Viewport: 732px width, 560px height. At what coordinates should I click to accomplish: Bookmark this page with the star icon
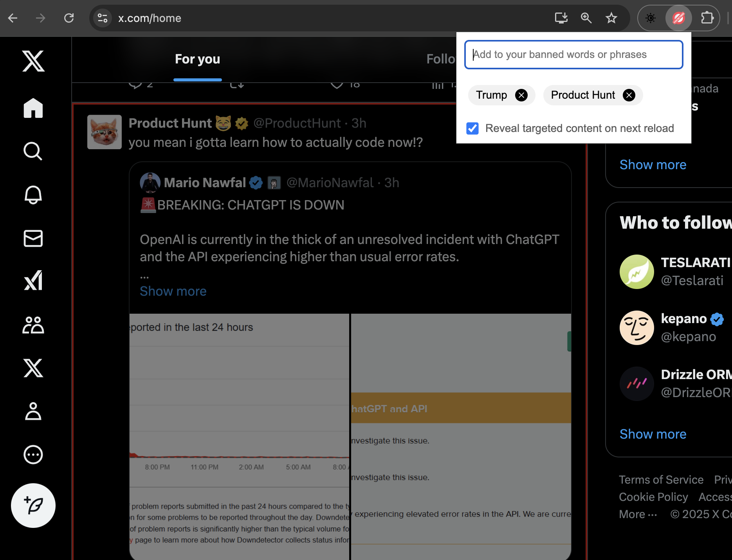611,18
